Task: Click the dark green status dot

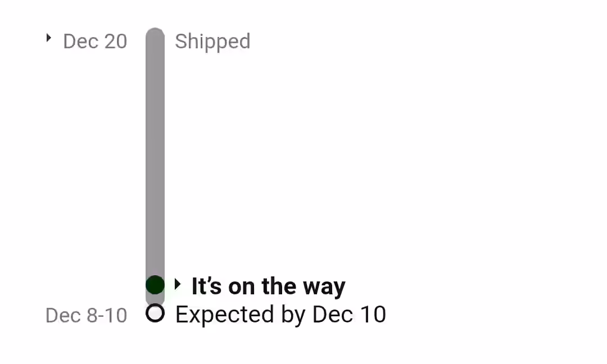Action: 155,285
